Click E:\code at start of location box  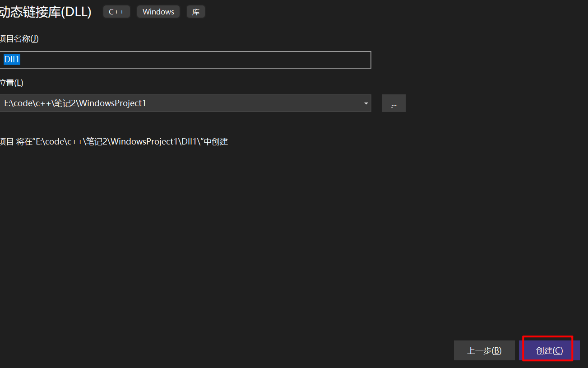(17, 103)
